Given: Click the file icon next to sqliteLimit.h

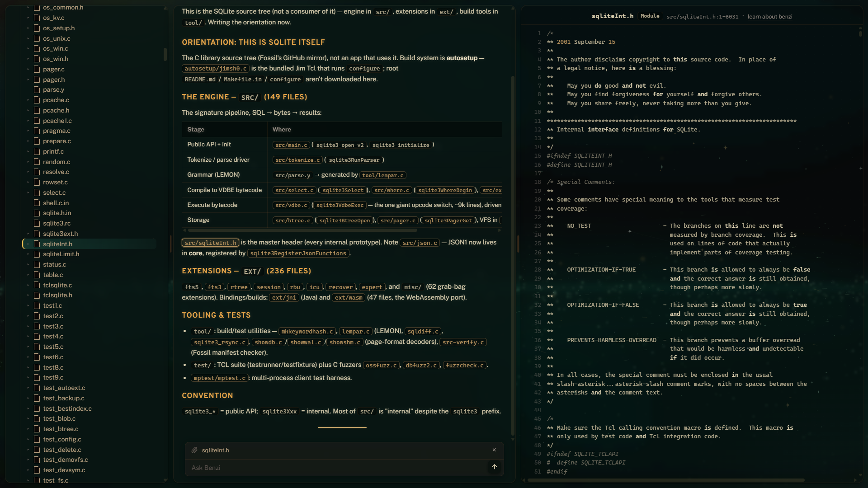Looking at the screenshot, I should pyautogui.click(x=37, y=254).
